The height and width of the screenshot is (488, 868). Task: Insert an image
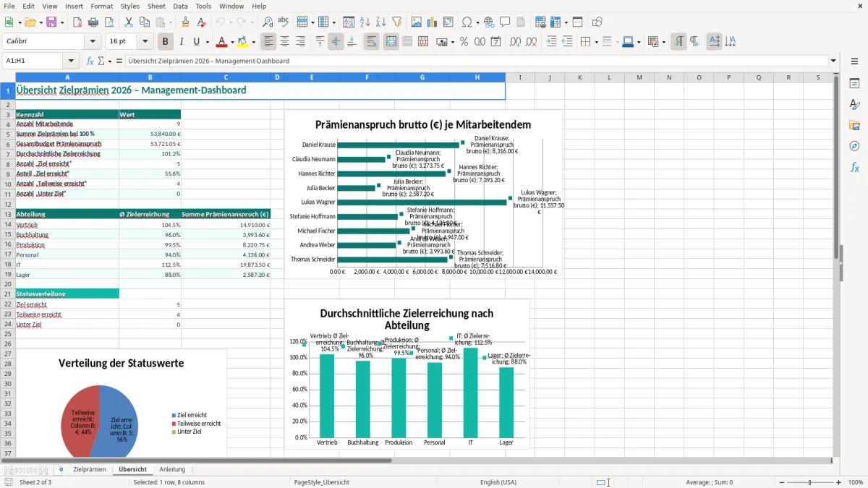(x=417, y=22)
